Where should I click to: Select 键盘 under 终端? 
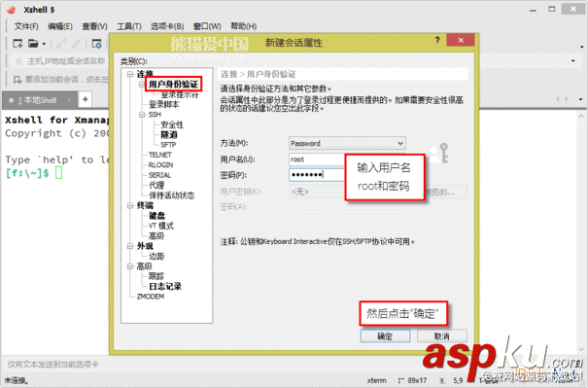pos(156,216)
